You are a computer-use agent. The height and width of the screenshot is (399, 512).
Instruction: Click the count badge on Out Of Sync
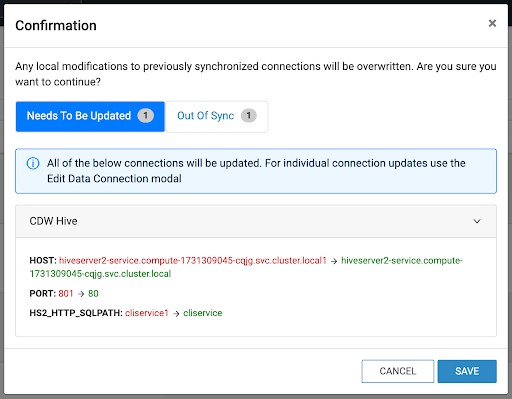(x=249, y=116)
